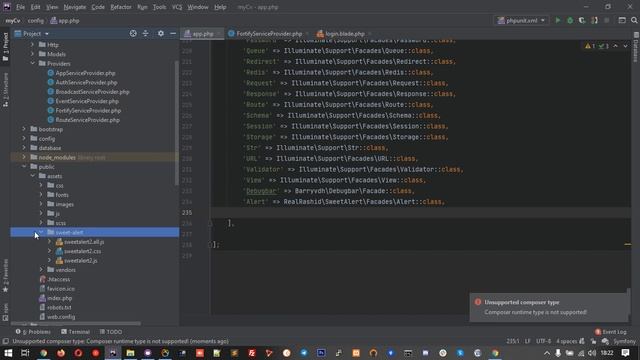The width and height of the screenshot is (640, 360).
Task: Expand the database folder
Action: 24,148
